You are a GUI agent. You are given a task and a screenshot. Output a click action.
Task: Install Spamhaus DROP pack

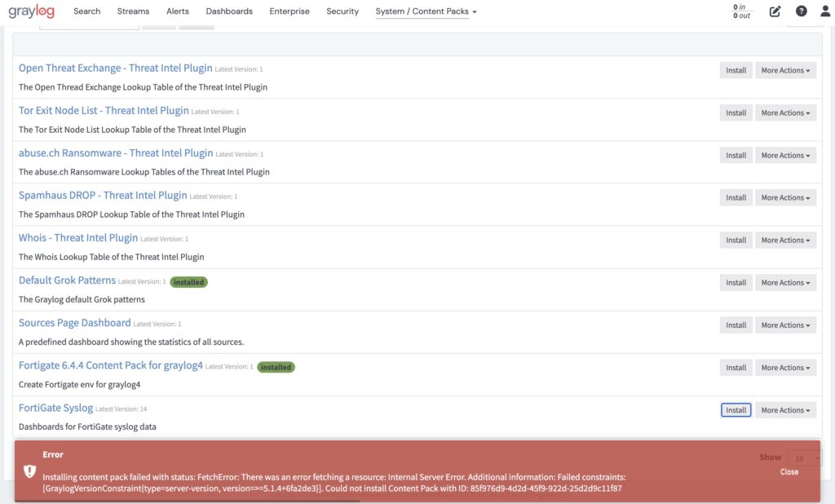736,197
